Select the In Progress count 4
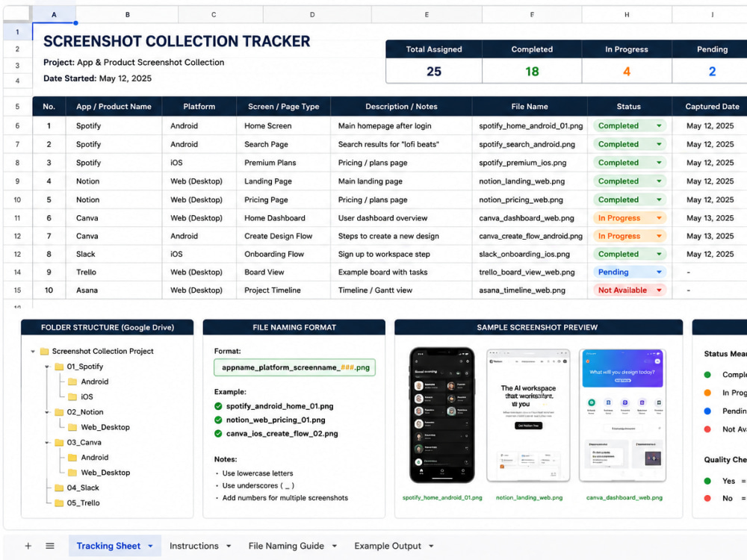 [x=627, y=72]
